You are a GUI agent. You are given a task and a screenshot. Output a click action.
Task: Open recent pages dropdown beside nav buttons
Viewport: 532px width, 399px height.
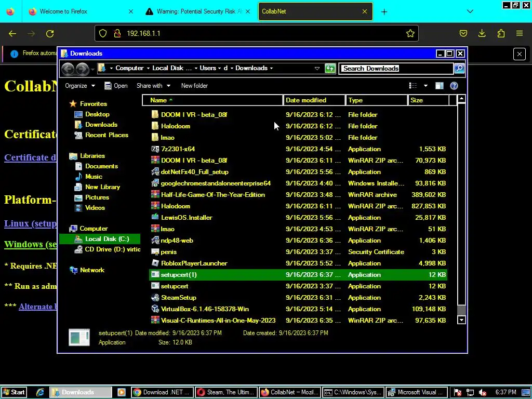point(92,69)
